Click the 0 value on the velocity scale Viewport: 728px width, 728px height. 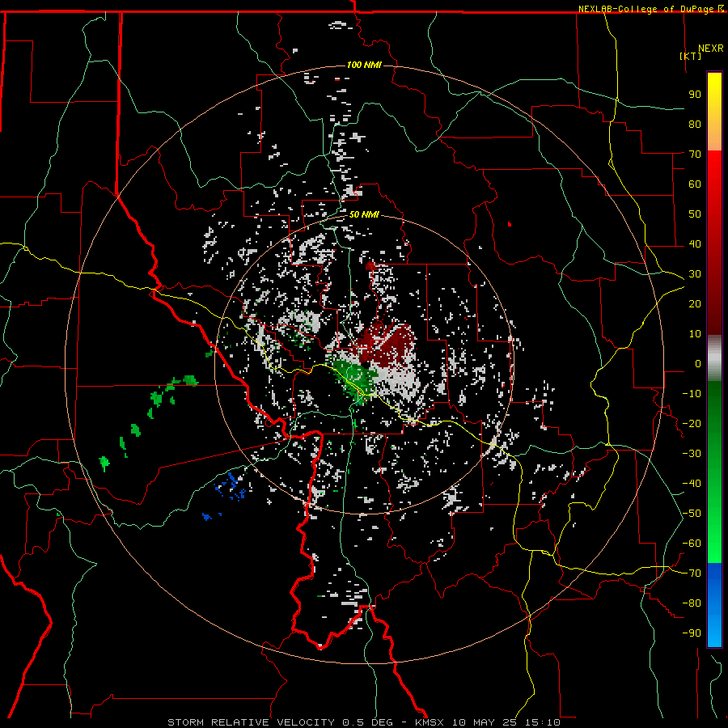pyautogui.click(x=698, y=364)
